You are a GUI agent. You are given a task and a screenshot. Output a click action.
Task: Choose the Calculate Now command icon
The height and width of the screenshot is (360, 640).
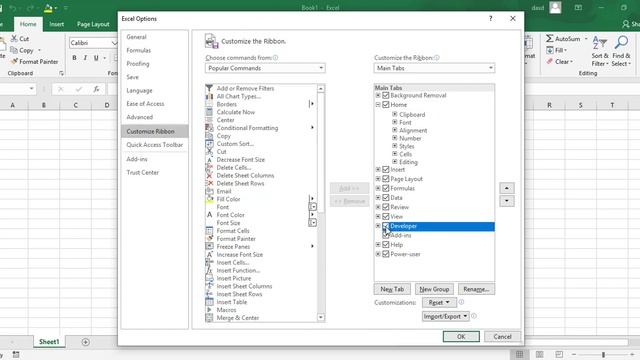click(x=209, y=112)
